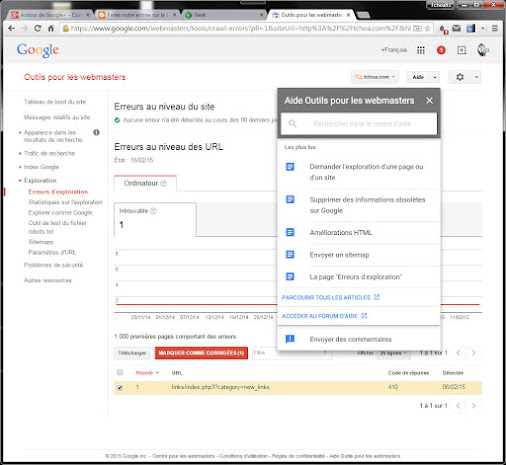Go to the next page arrow above the table
Screen dimensions: 506x465
[473, 352]
